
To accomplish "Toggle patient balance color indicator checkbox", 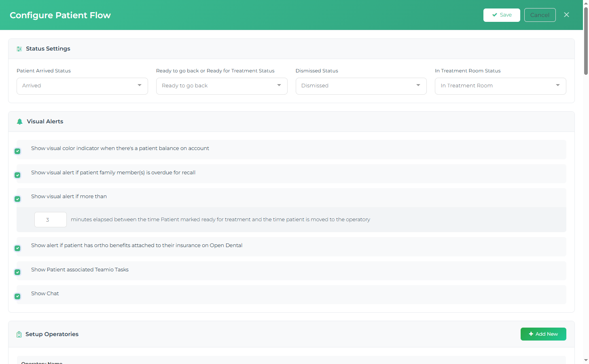I will [x=17, y=151].
